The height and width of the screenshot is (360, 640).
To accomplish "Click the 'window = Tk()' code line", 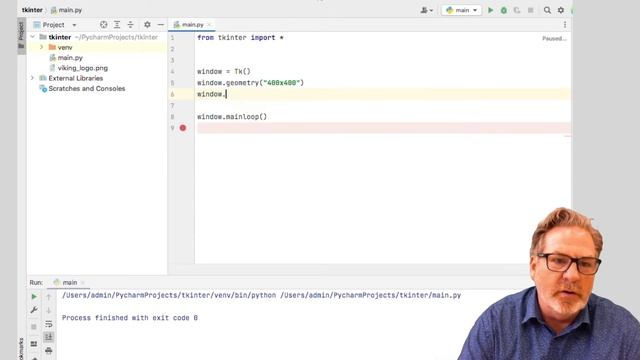I will (x=224, y=71).
